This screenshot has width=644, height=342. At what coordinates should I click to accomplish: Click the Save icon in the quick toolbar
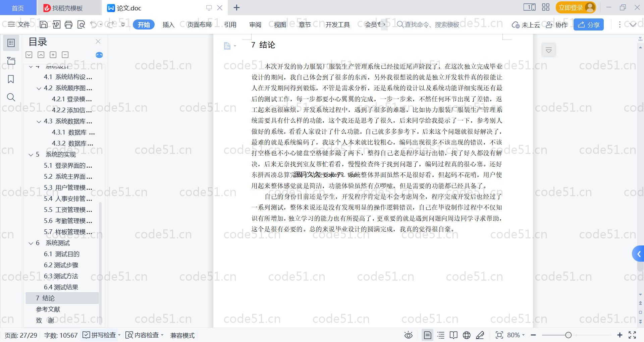44,24
